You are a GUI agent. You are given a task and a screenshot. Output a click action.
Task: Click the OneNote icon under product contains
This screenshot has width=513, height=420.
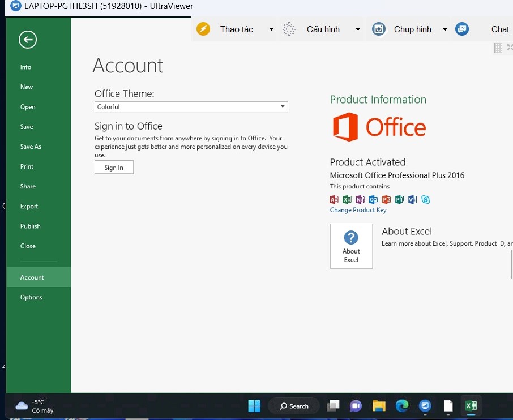[360, 199]
